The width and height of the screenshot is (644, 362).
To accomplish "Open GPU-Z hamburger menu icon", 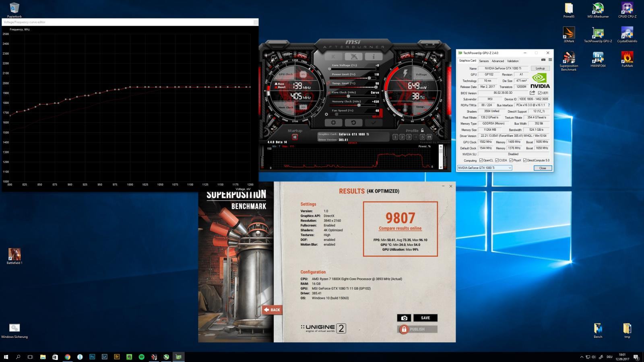I will (550, 60).
